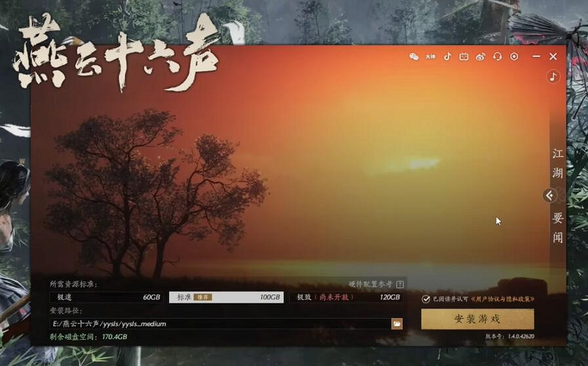The width and height of the screenshot is (588, 366).
Task: Open the 大神 community icon
Action: 431,56
